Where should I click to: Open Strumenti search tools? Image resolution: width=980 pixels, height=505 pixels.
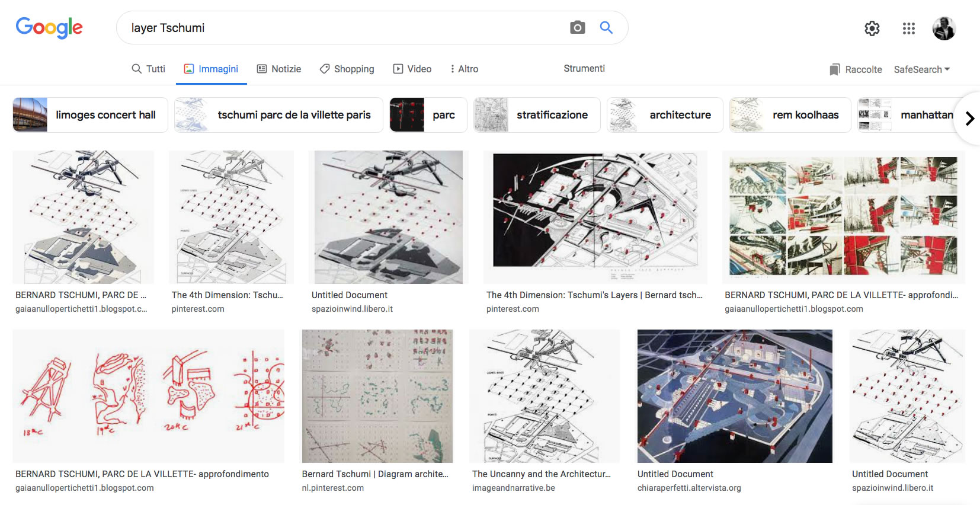(x=584, y=68)
